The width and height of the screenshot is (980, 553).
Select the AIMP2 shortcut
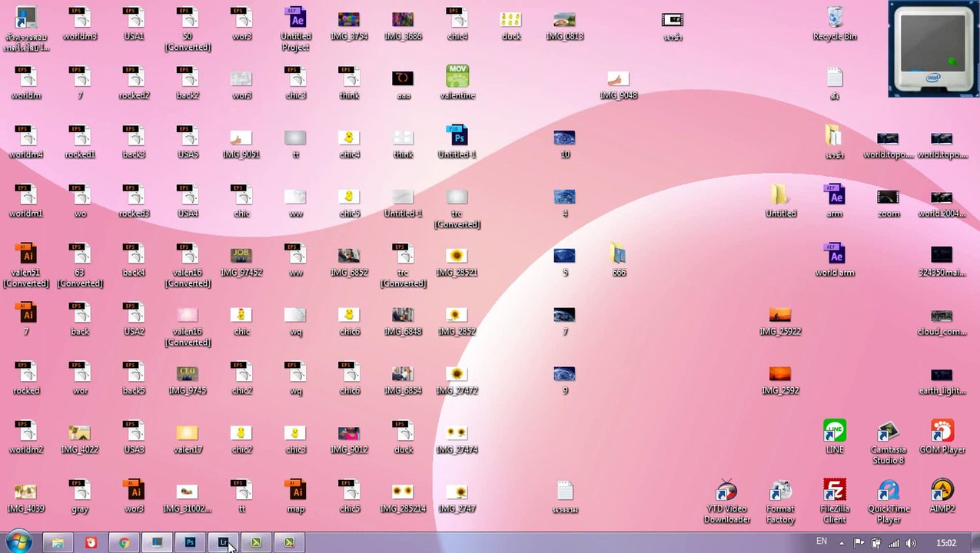(x=942, y=495)
